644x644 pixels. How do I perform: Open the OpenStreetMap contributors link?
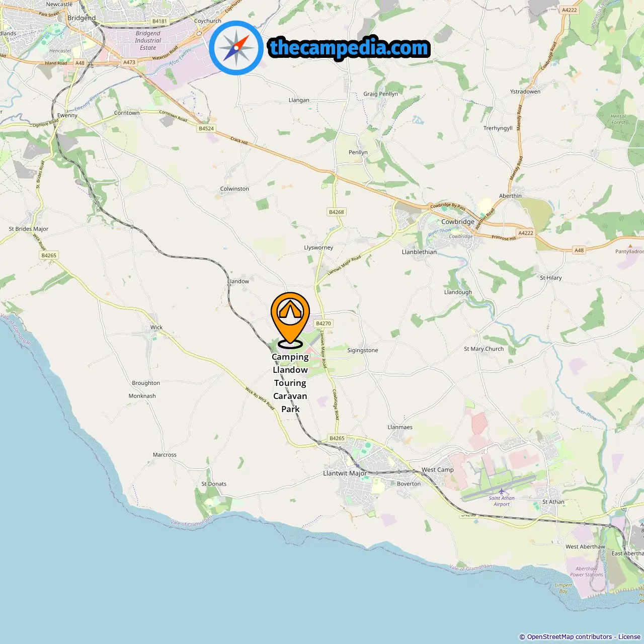coord(570,637)
